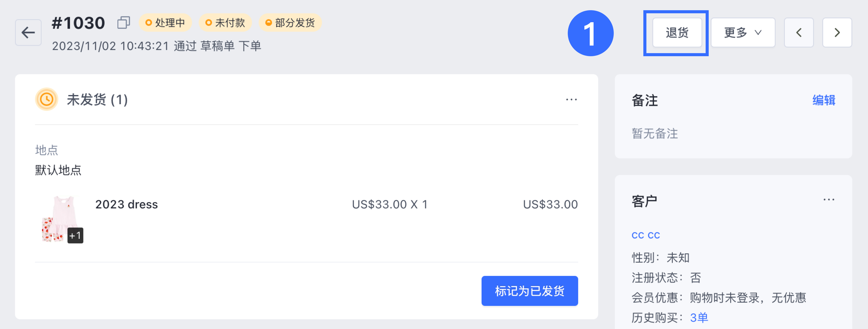Viewport: 868px width, 329px height.
Task: Go back using the left arrow button
Action: [x=28, y=33]
